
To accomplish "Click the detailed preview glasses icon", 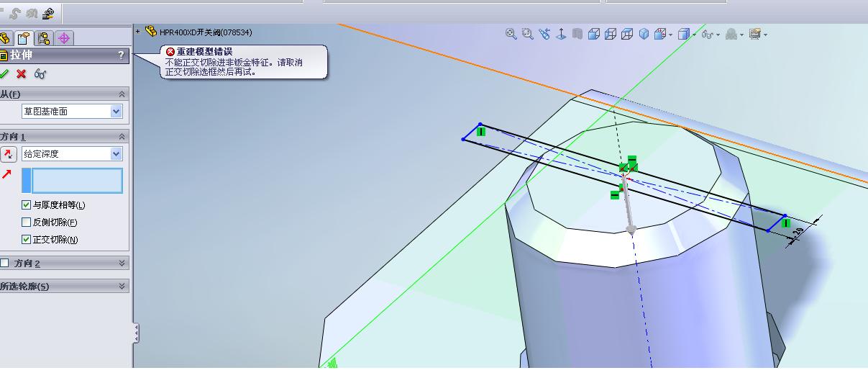I will point(40,73).
